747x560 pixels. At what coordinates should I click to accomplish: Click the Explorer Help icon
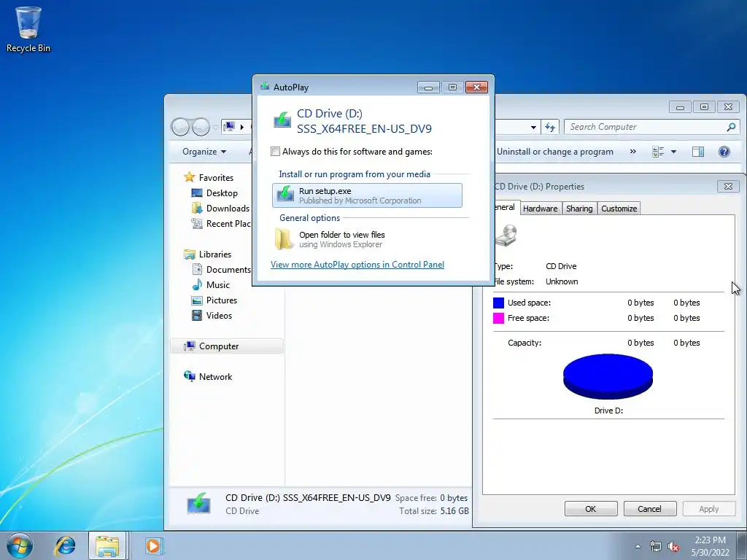[x=724, y=152]
